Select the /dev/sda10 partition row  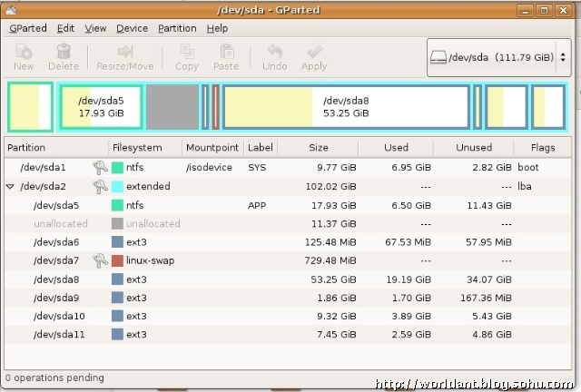[x=272, y=317]
